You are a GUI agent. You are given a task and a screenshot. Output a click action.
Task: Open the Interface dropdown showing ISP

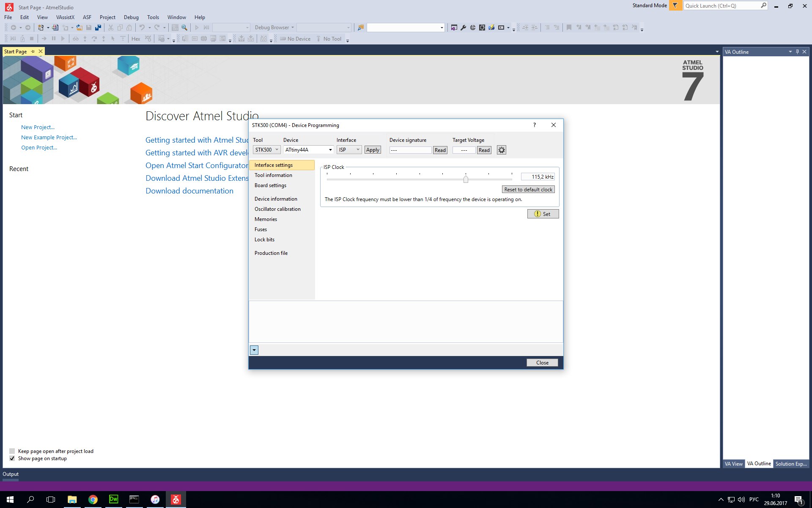pos(349,150)
